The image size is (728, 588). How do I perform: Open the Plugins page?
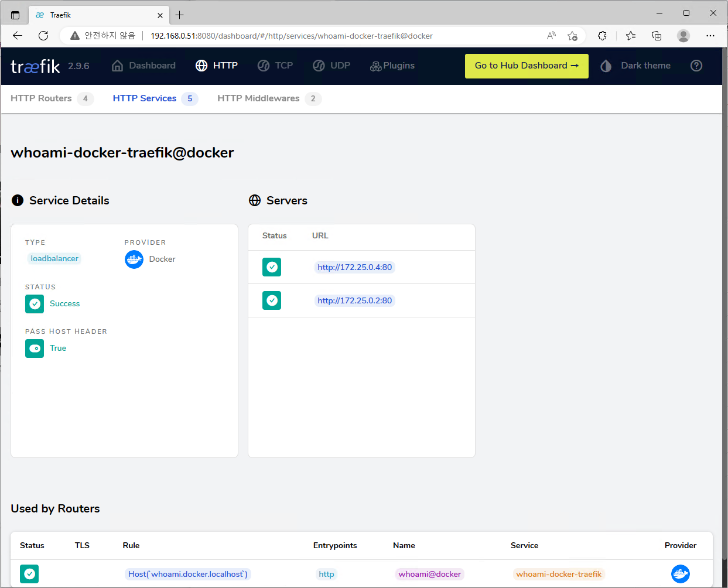tap(392, 66)
